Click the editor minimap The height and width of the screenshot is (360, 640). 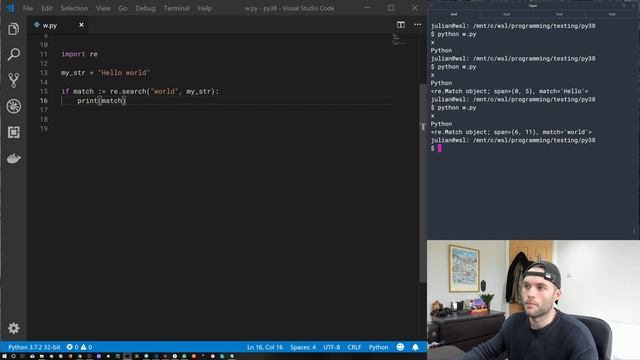click(x=399, y=39)
